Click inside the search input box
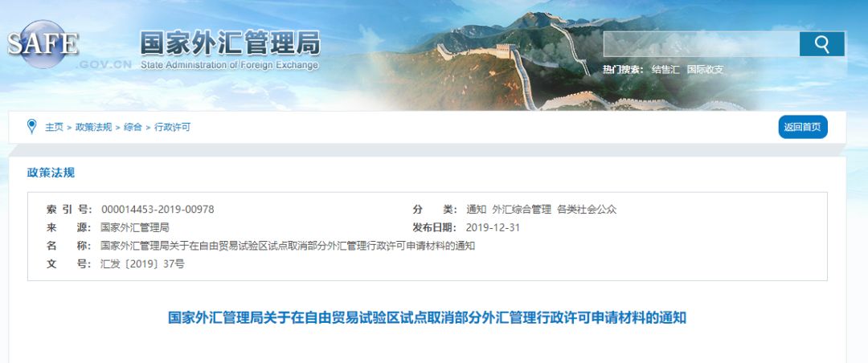The image size is (868, 363). [x=702, y=44]
